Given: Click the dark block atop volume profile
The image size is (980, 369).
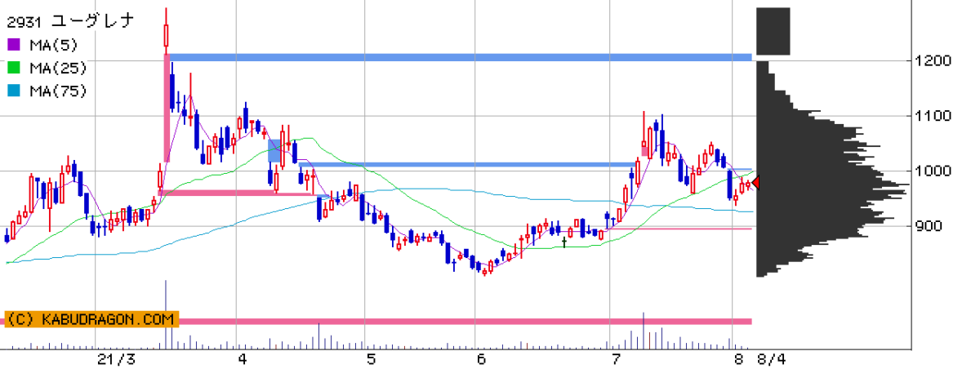Looking at the screenshot, I should pyautogui.click(x=773, y=31).
